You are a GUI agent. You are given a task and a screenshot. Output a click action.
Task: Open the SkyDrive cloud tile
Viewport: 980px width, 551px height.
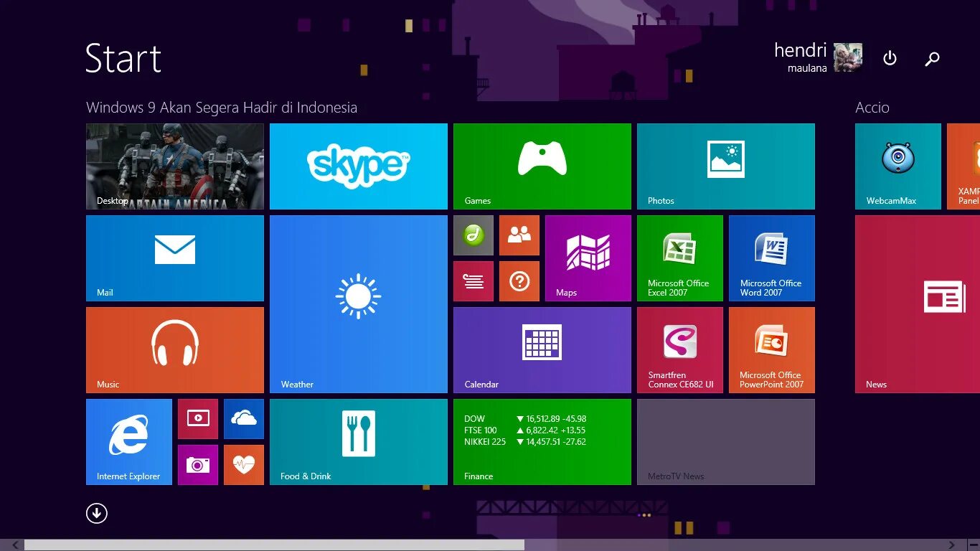tap(243, 419)
